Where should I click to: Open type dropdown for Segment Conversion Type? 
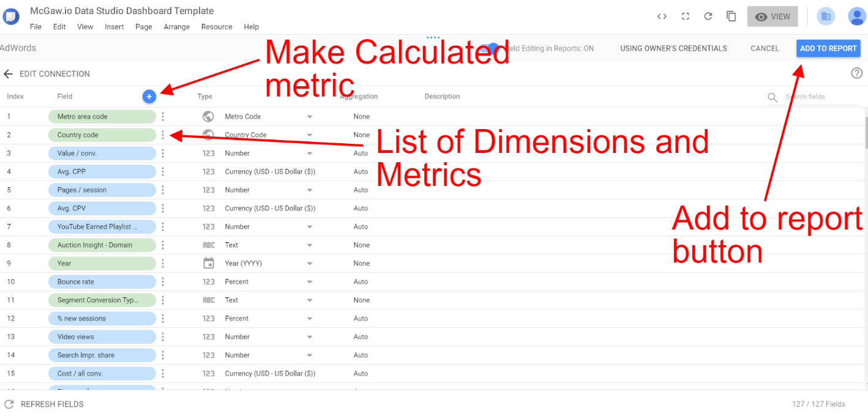tap(310, 300)
